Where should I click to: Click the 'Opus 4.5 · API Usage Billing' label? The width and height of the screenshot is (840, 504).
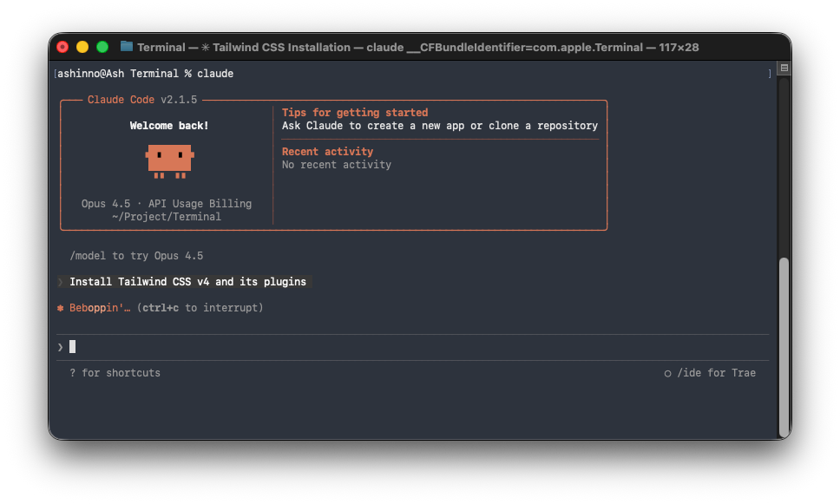[x=167, y=204]
